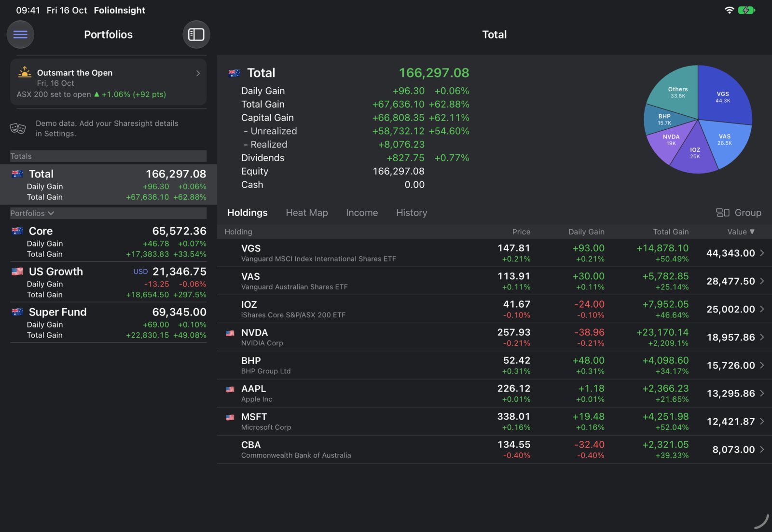Click the Australian flag beside Core portfolio
The width and height of the screenshot is (772, 532).
[x=17, y=231]
